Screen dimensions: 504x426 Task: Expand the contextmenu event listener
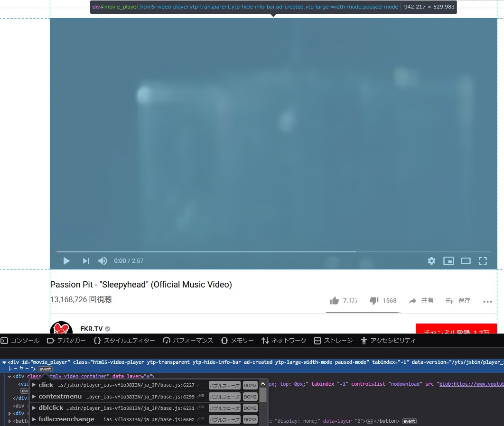tap(34, 397)
